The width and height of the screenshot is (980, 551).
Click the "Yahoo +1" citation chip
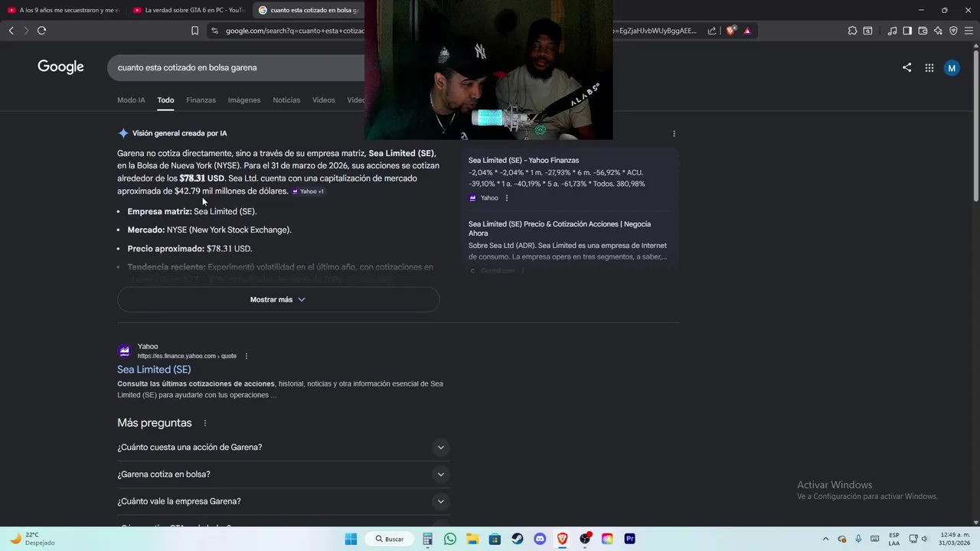[309, 191]
